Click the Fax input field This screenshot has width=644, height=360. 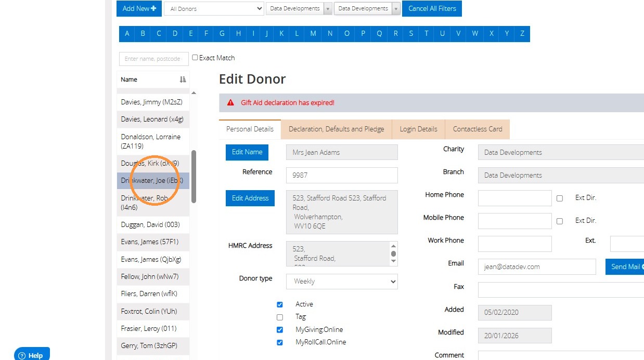tap(561, 289)
